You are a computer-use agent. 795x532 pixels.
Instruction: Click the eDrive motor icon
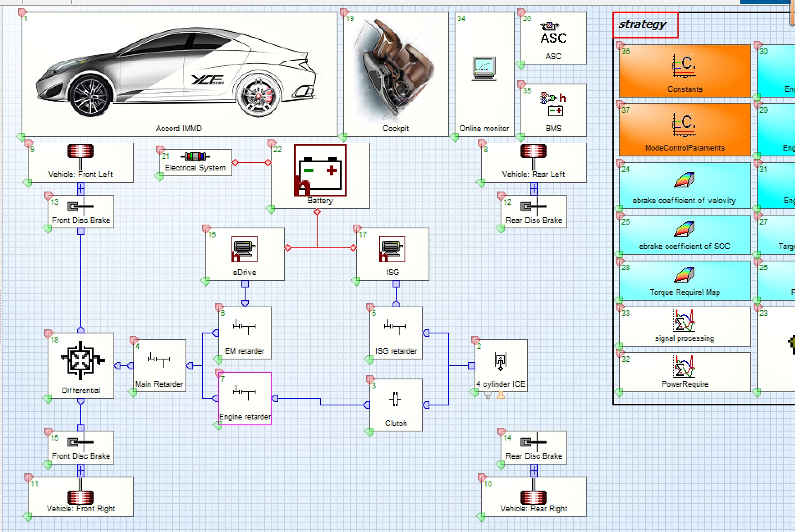pos(244,249)
